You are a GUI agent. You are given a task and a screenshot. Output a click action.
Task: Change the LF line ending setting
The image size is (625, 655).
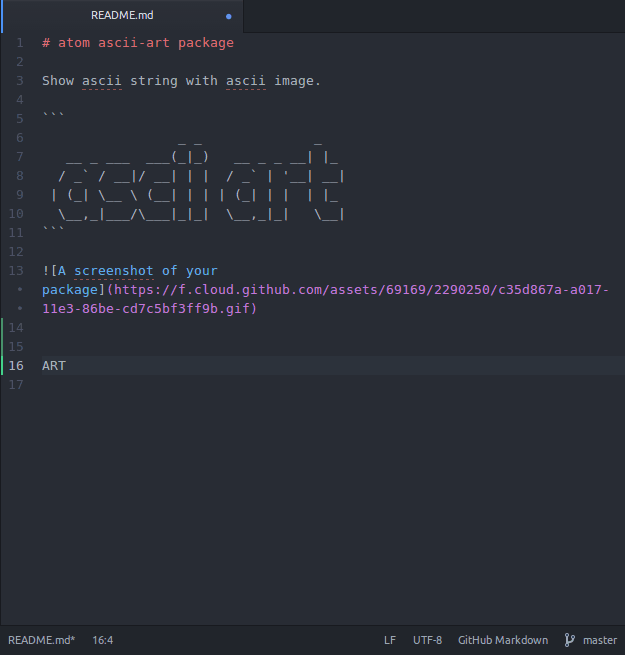[390, 640]
